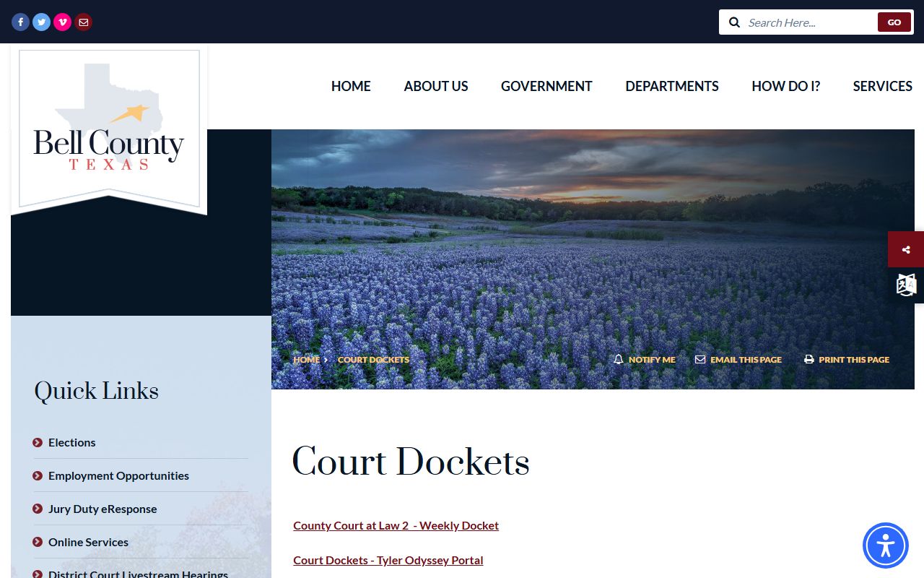The width and height of the screenshot is (924, 578).
Task: Click the Notify Me link text
Action: pos(652,359)
